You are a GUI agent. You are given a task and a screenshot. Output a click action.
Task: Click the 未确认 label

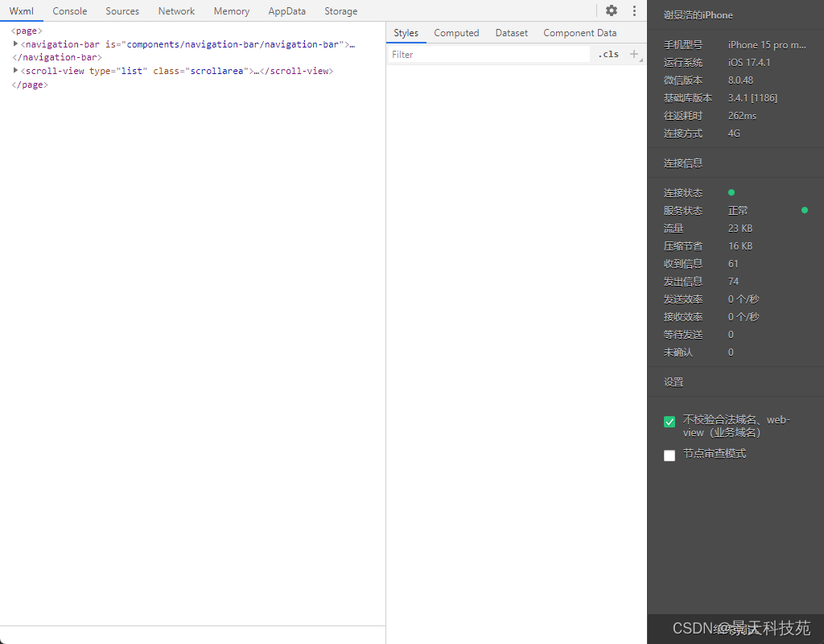click(678, 353)
